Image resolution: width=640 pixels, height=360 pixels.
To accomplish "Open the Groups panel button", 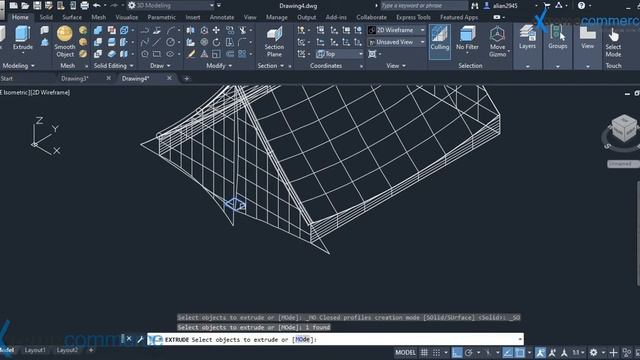I will click(558, 38).
